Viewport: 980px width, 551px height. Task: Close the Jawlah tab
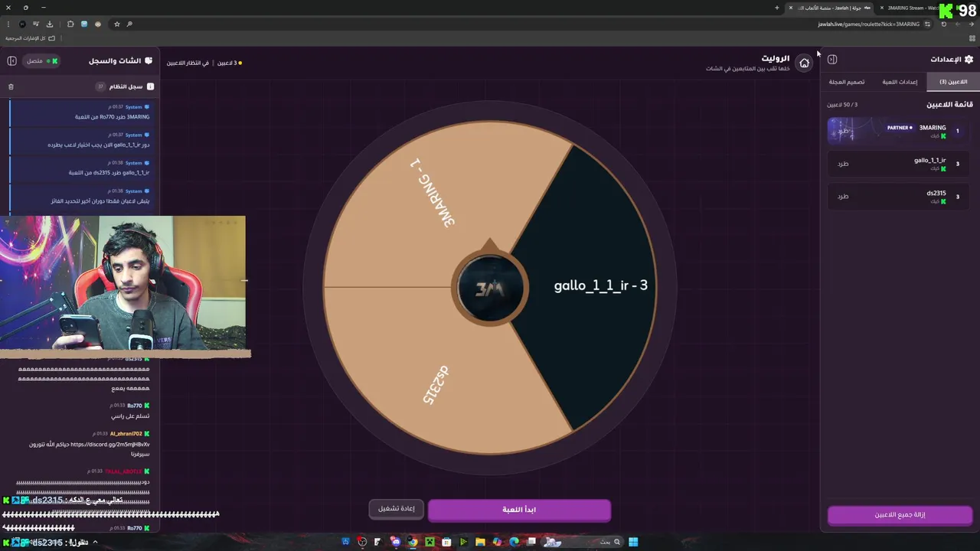pyautogui.click(x=791, y=8)
